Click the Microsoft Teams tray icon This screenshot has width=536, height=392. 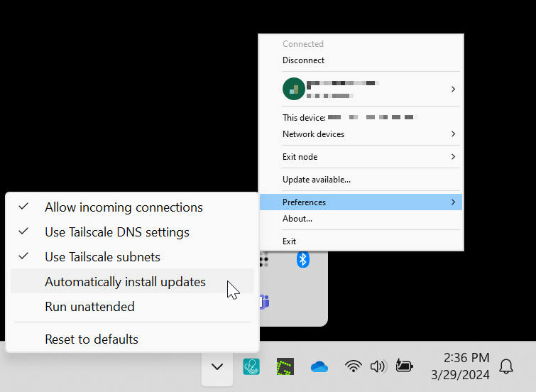coord(264,302)
